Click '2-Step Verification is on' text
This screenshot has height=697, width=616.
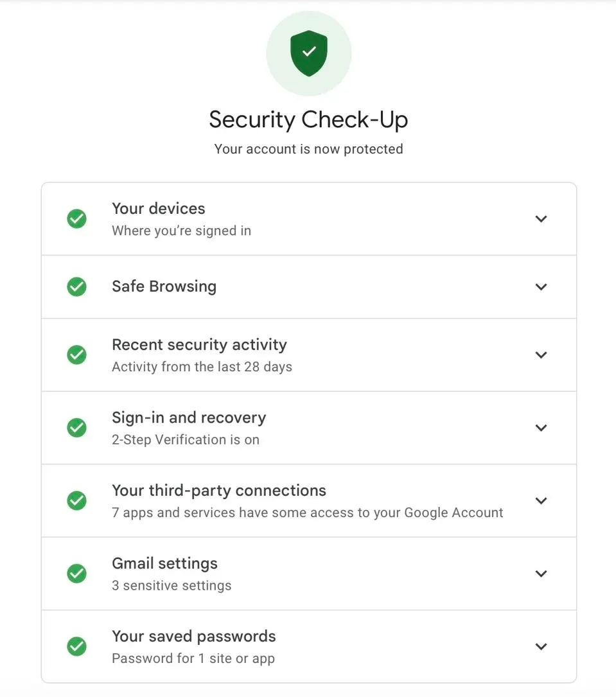(x=185, y=440)
